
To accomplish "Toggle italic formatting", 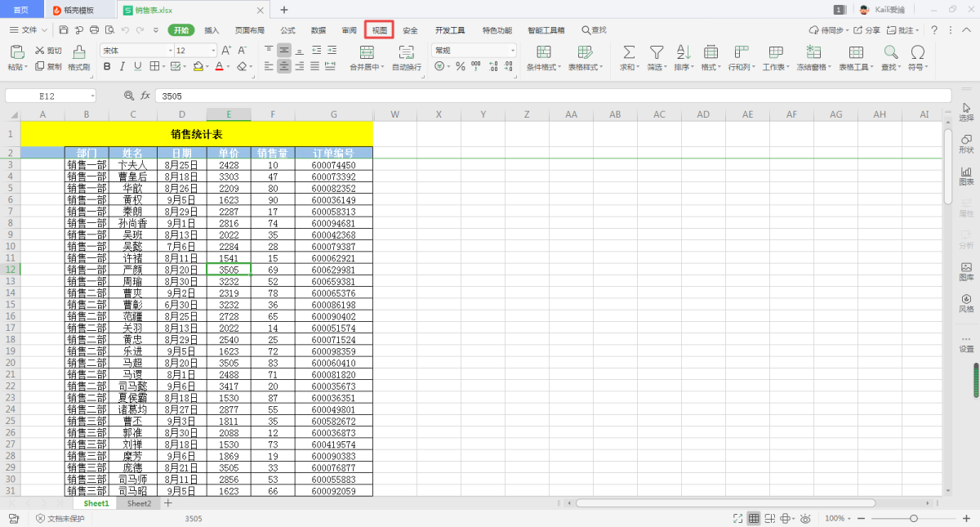I will [122, 66].
